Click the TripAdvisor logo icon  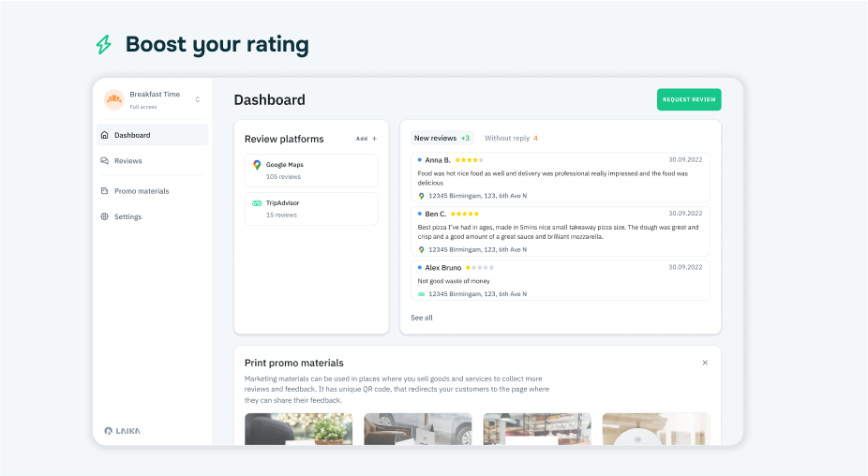(x=257, y=203)
